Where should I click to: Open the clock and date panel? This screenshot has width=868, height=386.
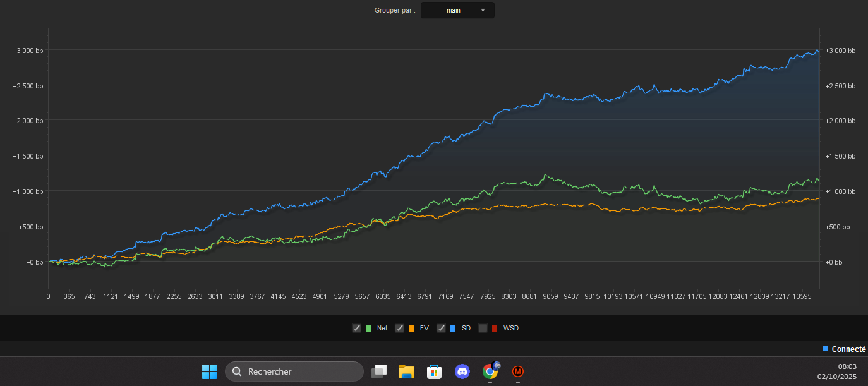pyautogui.click(x=836, y=371)
